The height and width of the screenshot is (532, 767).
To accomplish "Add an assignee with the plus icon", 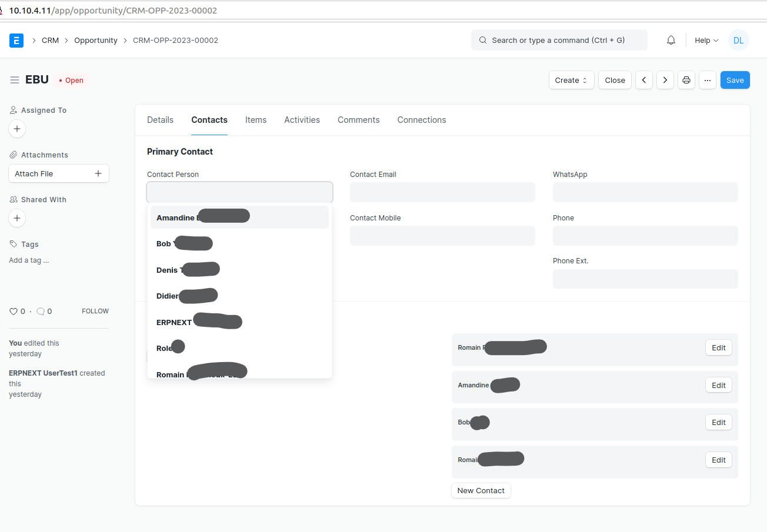I will click(x=16, y=129).
